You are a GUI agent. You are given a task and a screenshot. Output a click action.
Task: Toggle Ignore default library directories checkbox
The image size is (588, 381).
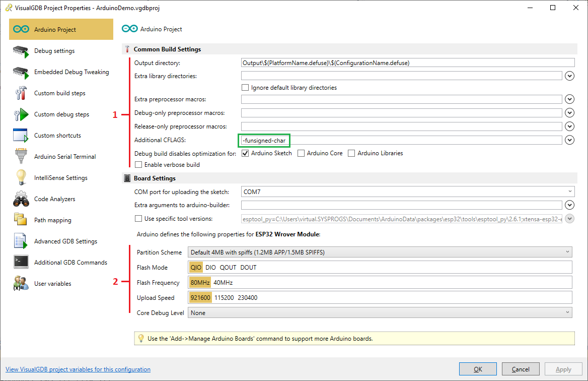point(245,88)
